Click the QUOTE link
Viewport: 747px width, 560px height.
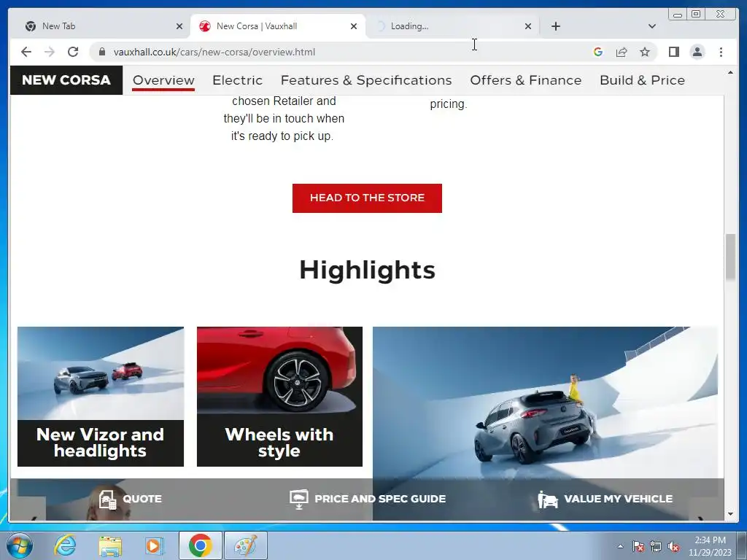[142, 499]
